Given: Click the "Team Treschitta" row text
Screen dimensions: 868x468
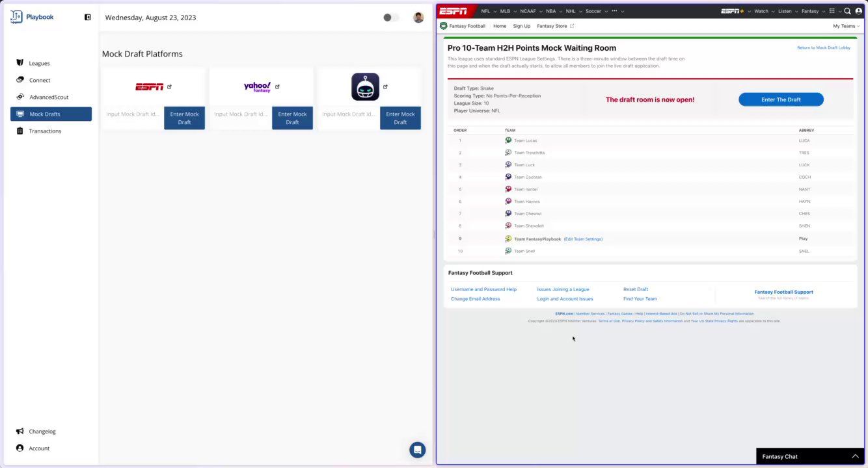Looking at the screenshot, I should [530, 153].
